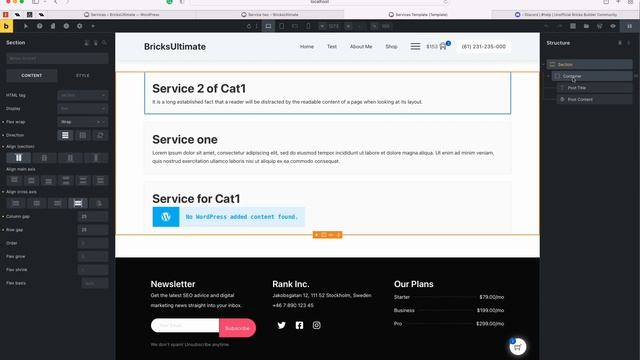Select Post Content in Structure panel
Screen dimensions: 640x360
594,99
